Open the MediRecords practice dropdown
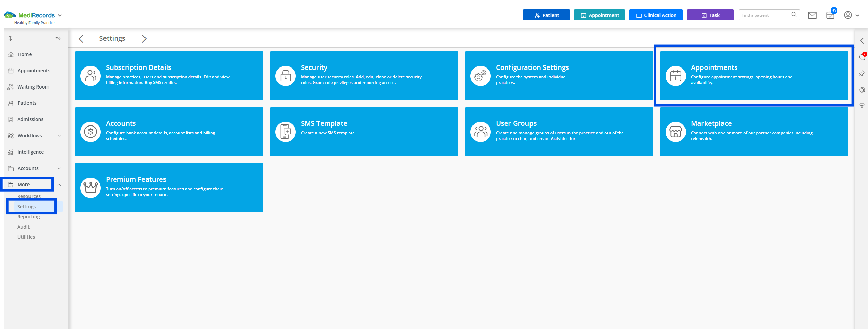This screenshot has width=868, height=329. [60, 15]
